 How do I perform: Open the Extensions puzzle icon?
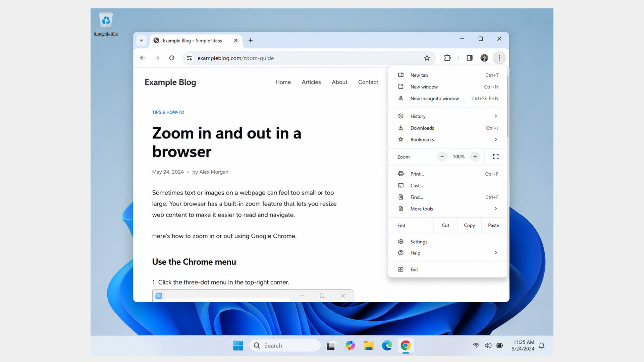pyautogui.click(x=447, y=58)
